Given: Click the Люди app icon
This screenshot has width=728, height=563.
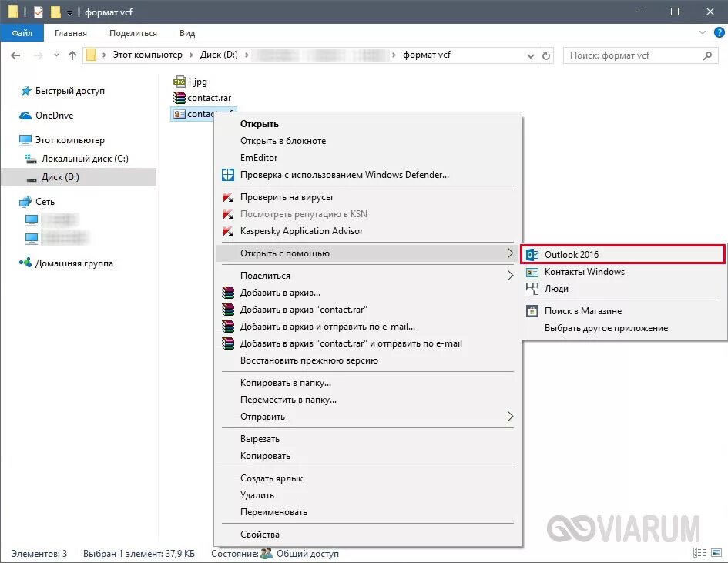Looking at the screenshot, I should 532,289.
